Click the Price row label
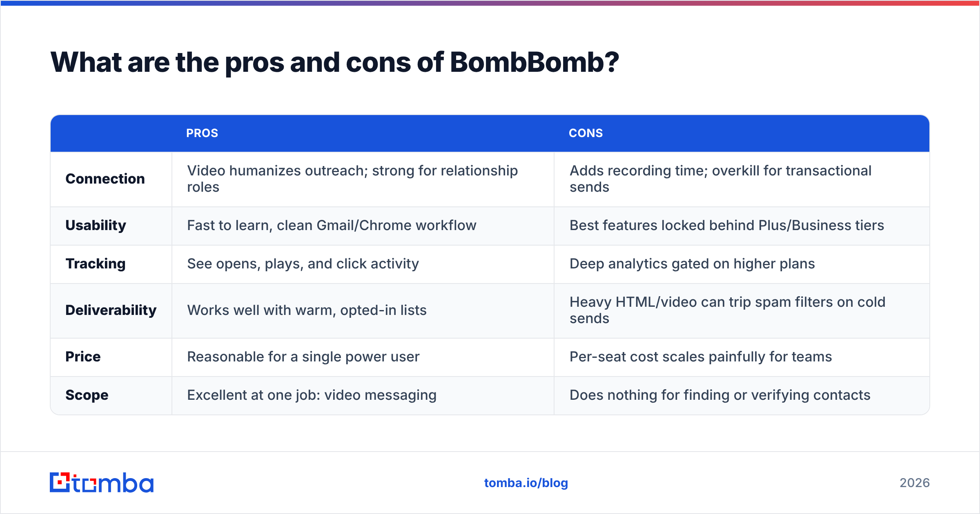 point(83,357)
